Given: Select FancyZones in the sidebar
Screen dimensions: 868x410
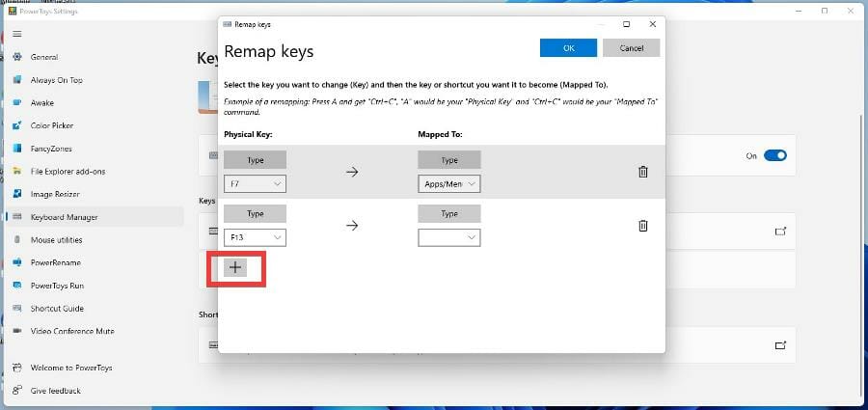Looking at the screenshot, I should pyautogui.click(x=51, y=149).
